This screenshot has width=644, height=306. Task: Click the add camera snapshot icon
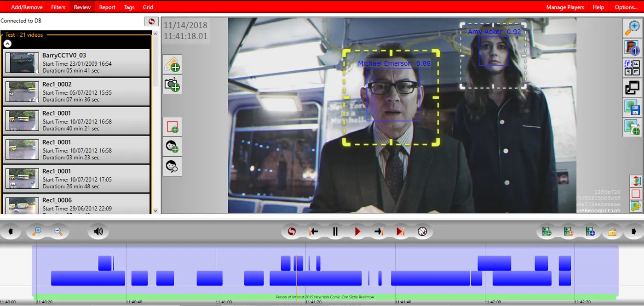tap(172, 85)
